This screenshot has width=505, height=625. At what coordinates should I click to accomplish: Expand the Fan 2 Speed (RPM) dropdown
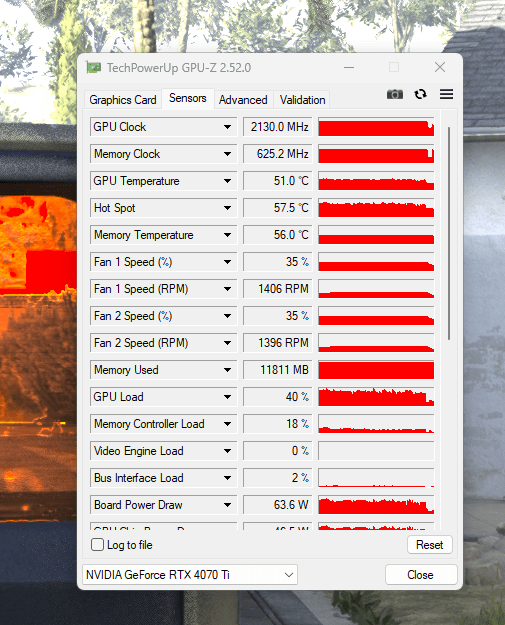[227, 343]
